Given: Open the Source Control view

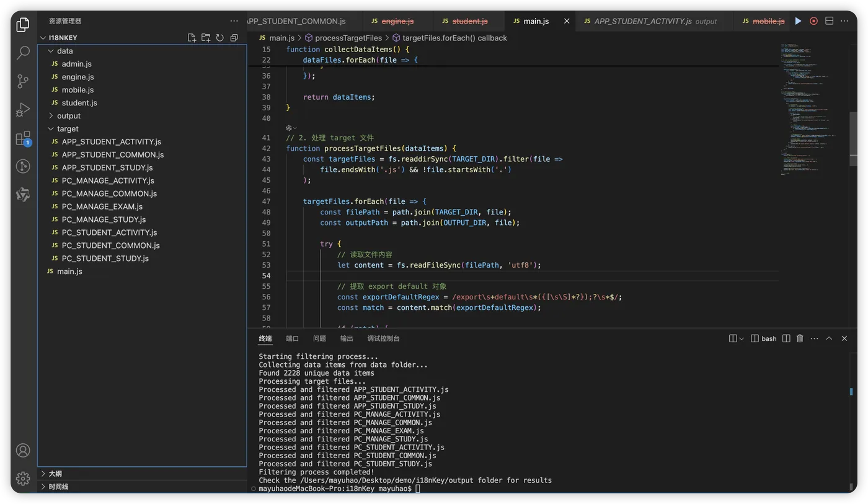Looking at the screenshot, I should coord(23,81).
